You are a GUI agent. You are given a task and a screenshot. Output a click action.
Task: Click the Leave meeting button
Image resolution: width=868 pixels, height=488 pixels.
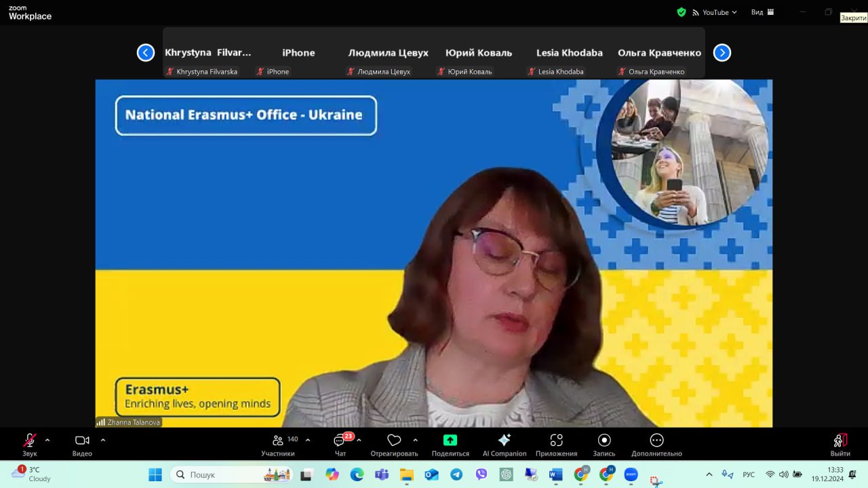click(x=840, y=441)
